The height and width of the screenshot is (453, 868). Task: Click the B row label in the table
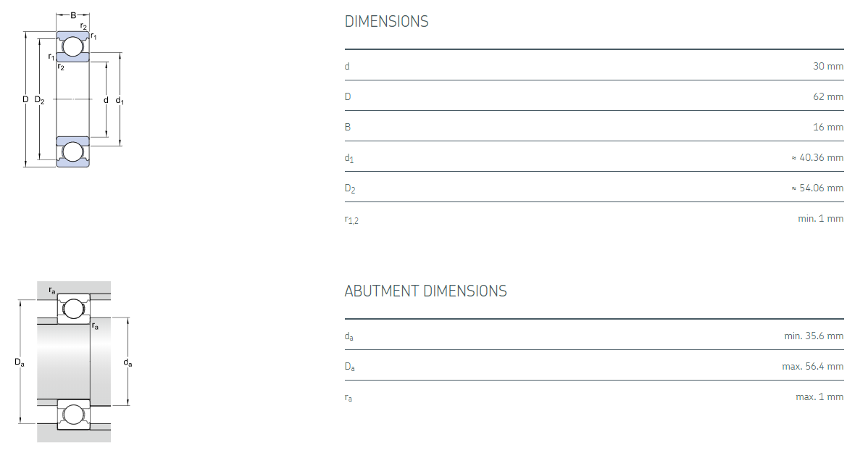point(348,127)
